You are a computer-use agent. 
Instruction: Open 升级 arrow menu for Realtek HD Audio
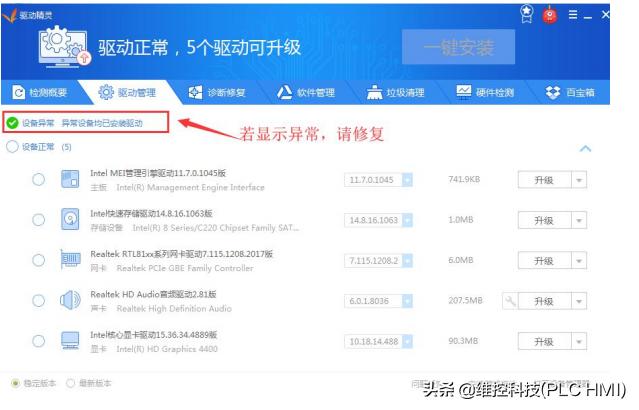pos(579,301)
